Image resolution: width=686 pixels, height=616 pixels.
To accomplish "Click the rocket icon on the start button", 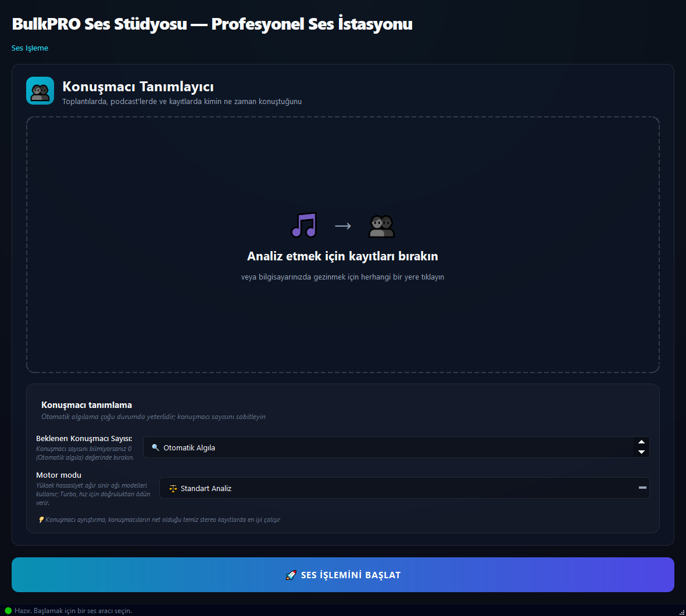I will pyautogui.click(x=291, y=575).
